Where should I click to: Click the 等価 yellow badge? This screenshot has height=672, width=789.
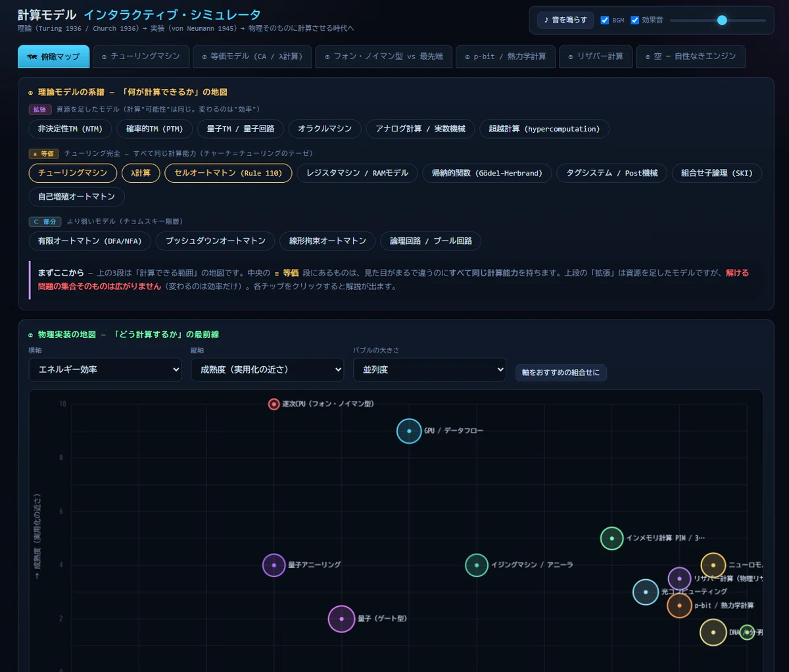(44, 153)
